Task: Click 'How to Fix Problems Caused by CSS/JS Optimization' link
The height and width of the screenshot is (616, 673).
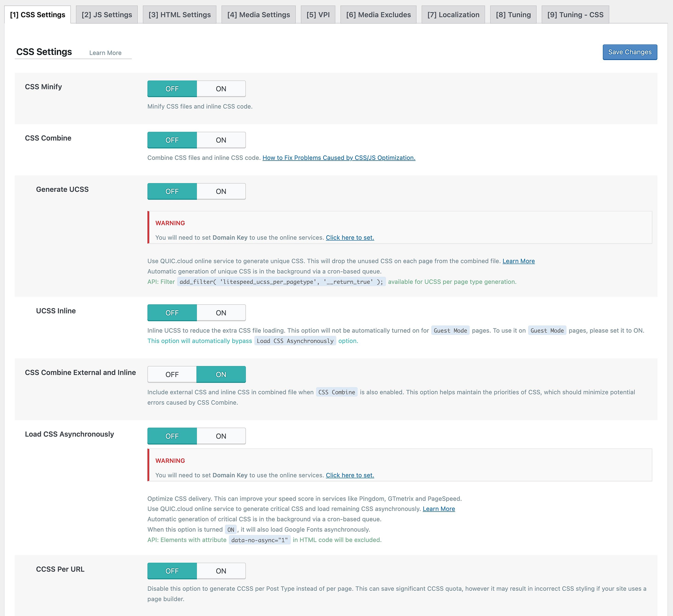Action: tap(338, 158)
